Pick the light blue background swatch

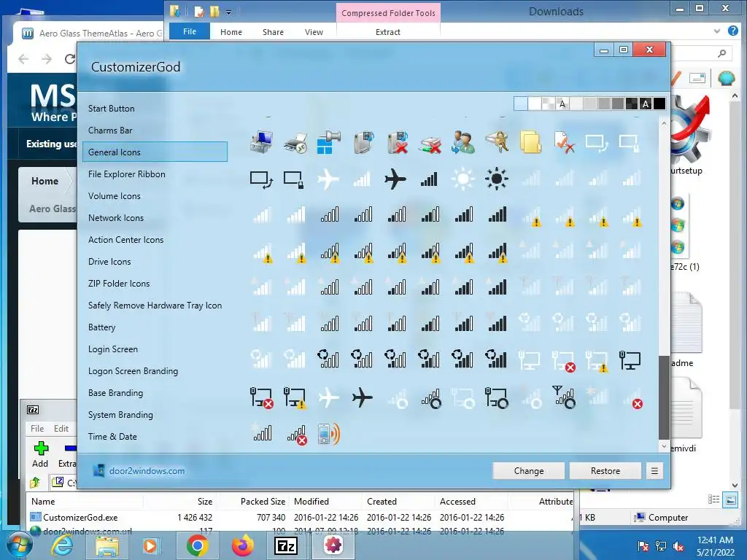[x=521, y=104]
